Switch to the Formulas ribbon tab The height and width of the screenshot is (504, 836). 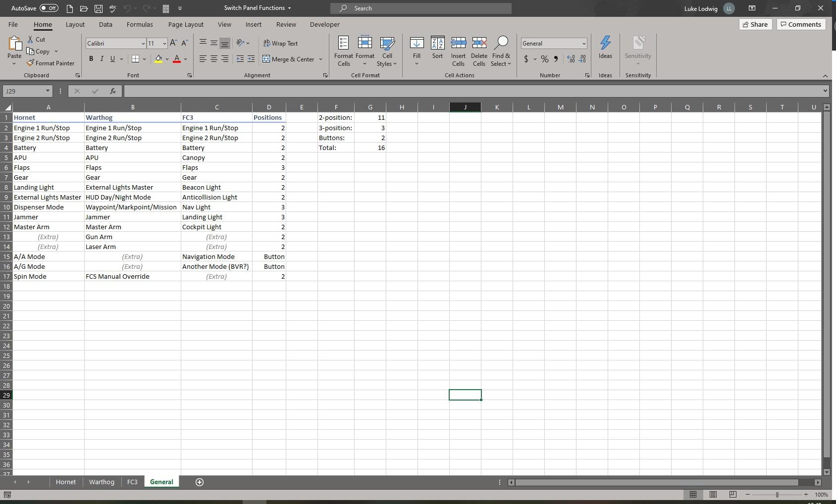tap(140, 24)
